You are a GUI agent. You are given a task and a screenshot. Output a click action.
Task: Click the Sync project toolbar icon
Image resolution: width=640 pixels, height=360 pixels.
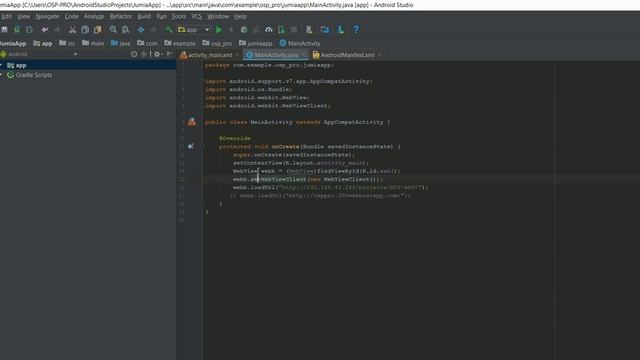point(17,29)
